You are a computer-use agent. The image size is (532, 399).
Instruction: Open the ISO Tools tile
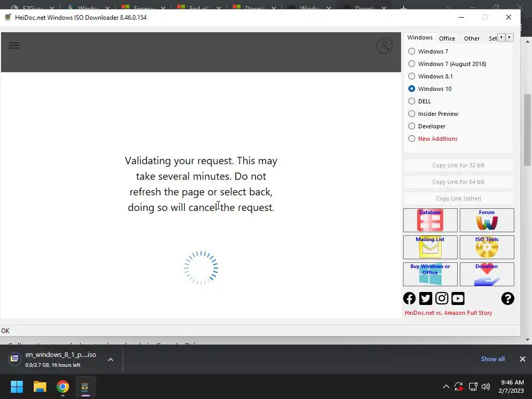(x=486, y=247)
